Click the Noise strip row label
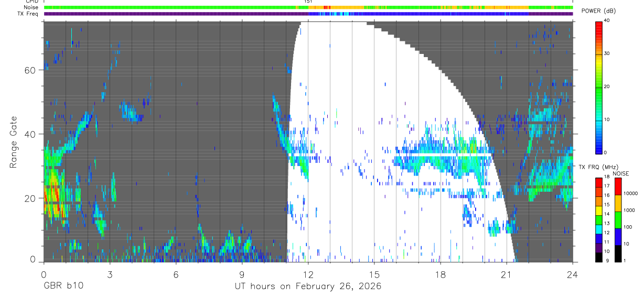Screen dimensions: 644x297 click(31, 7)
